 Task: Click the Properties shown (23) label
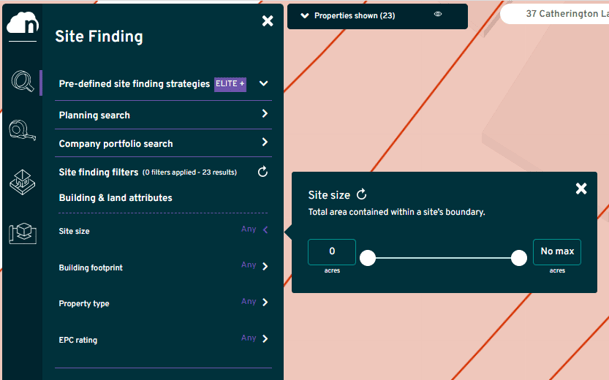[x=355, y=16]
